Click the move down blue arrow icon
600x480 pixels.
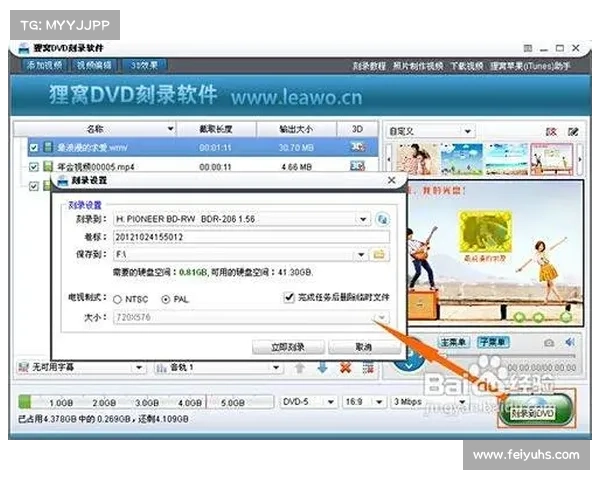[323, 368]
